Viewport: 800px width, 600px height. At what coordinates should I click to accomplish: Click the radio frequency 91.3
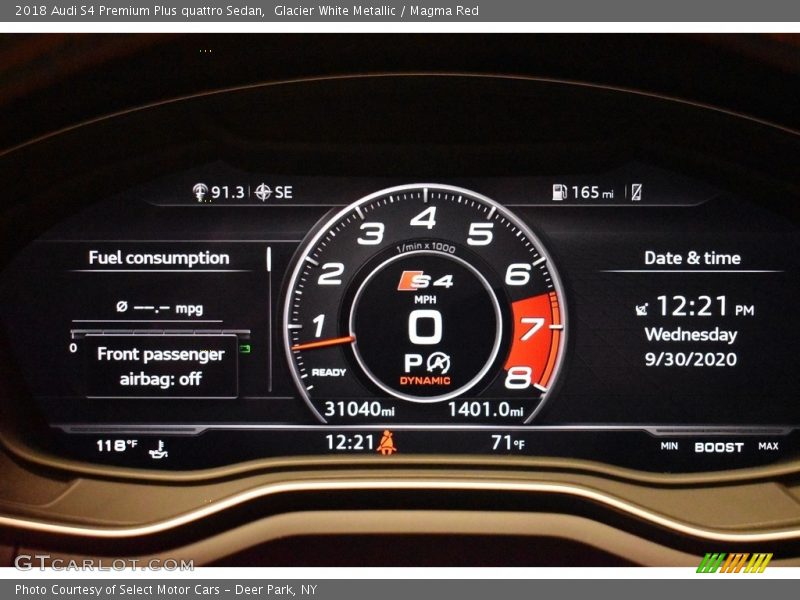click(x=228, y=192)
